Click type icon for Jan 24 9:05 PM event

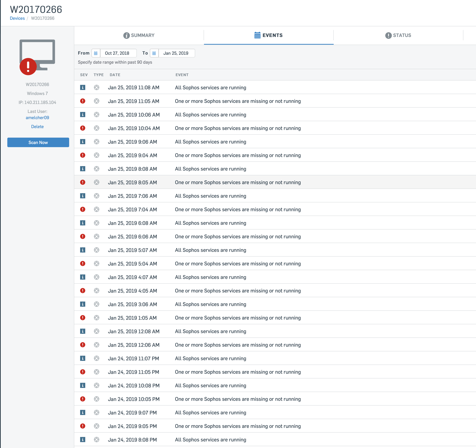[x=96, y=426]
